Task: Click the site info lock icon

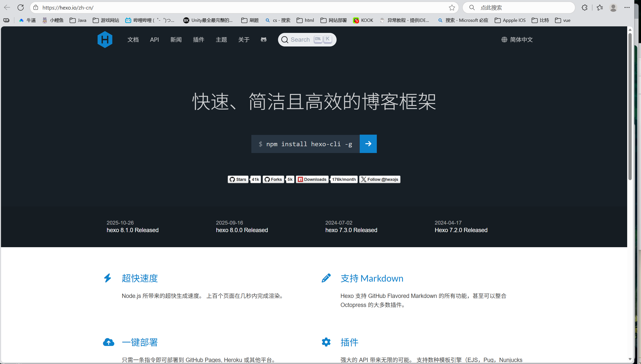Action: click(x=36, y=8)
